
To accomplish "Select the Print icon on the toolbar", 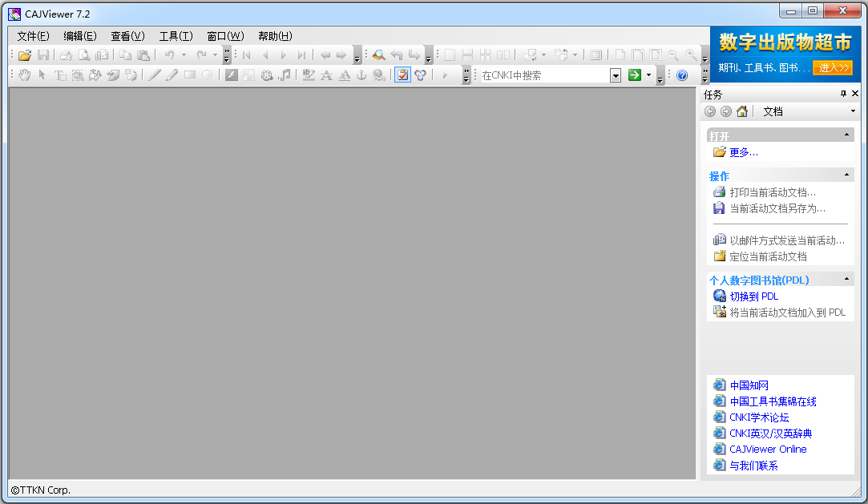I will pyautogui.click(x=66, y=54).
